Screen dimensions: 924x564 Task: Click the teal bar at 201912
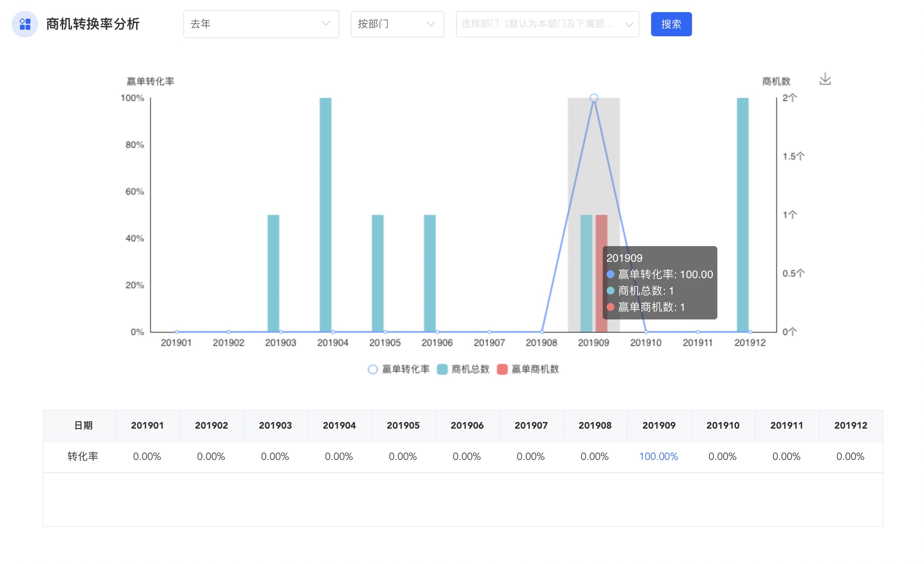coord(743,215)
